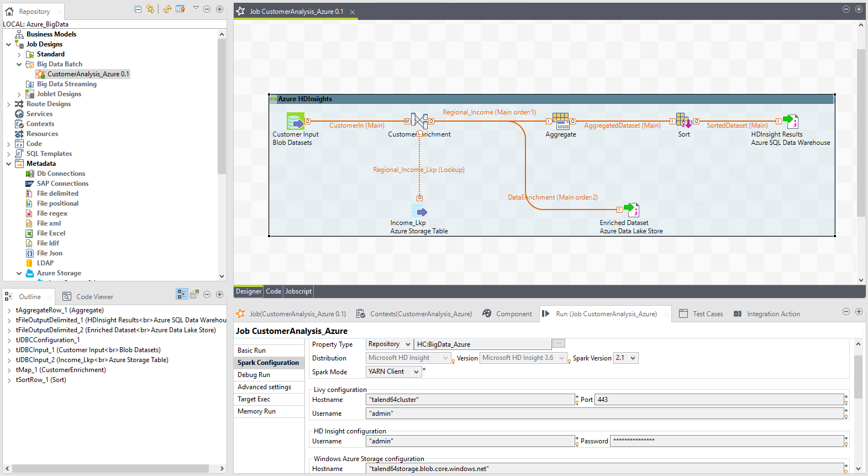Close the Job CustomerAnalysis_Azure 0.1 editor tab

coord(353,12)
